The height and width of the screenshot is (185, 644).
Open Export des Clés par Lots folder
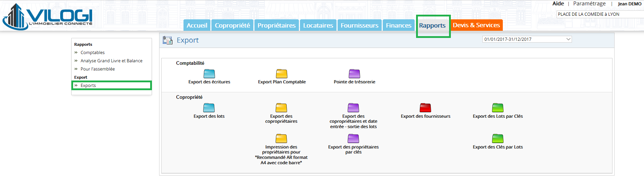click(498, 138)
